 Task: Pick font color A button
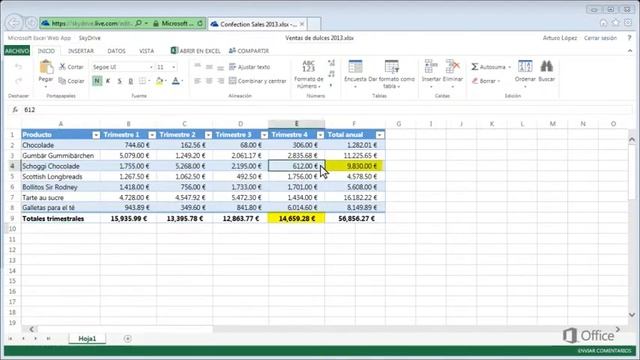click(176, 81)
